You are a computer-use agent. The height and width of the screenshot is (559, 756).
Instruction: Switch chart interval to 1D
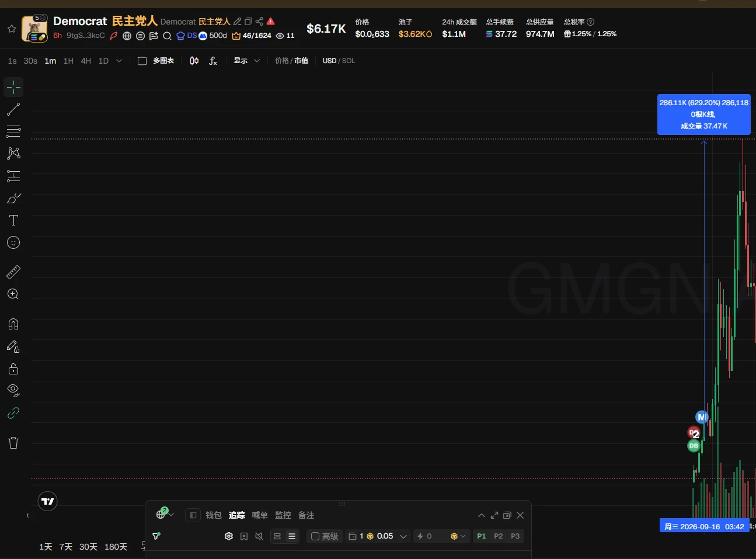[x=103, y=61]
